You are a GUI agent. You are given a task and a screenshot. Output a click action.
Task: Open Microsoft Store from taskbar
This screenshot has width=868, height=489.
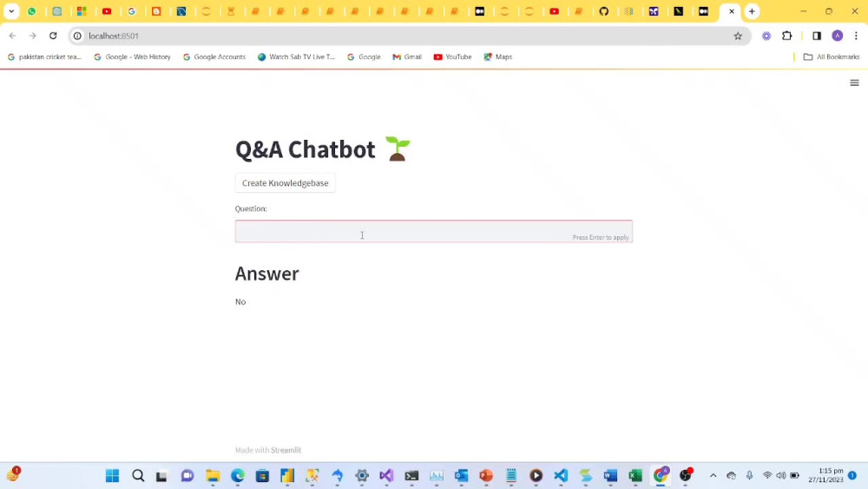(262, 476)
